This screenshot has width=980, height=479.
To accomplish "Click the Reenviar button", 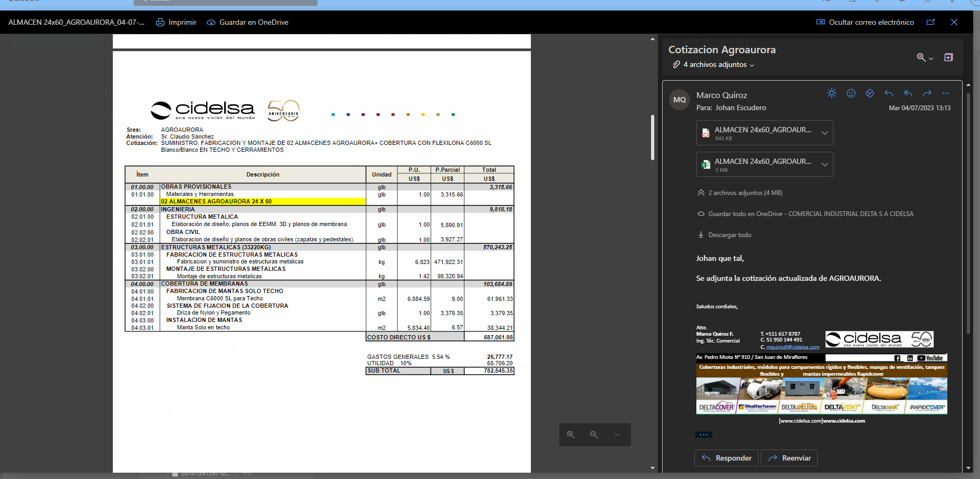I will pyautogui.click(x=789, y=458).
